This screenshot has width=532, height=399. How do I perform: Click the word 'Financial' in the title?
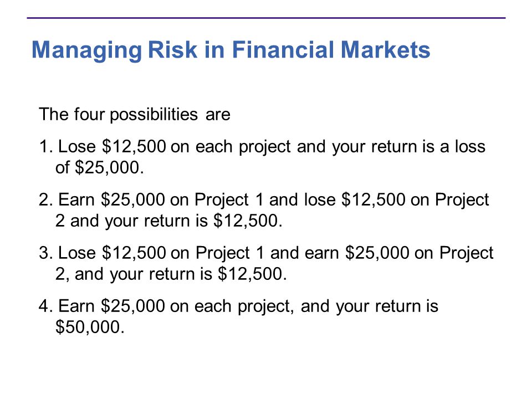pos(284,49)
